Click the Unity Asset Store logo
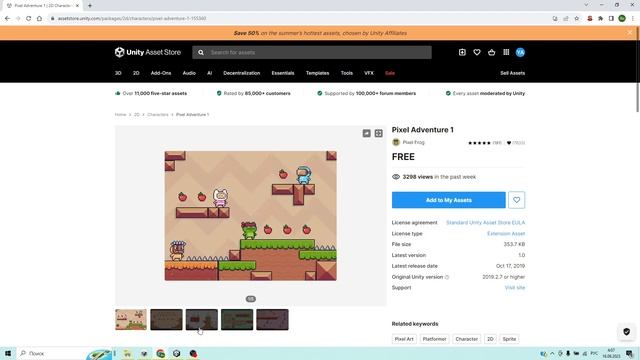640x360 pixels. pos(148,52)
